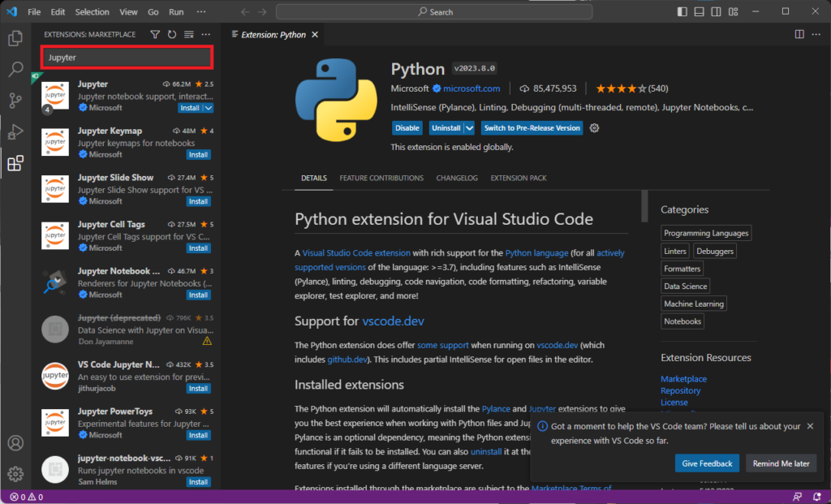Open the Run menu

coord(176,11)
